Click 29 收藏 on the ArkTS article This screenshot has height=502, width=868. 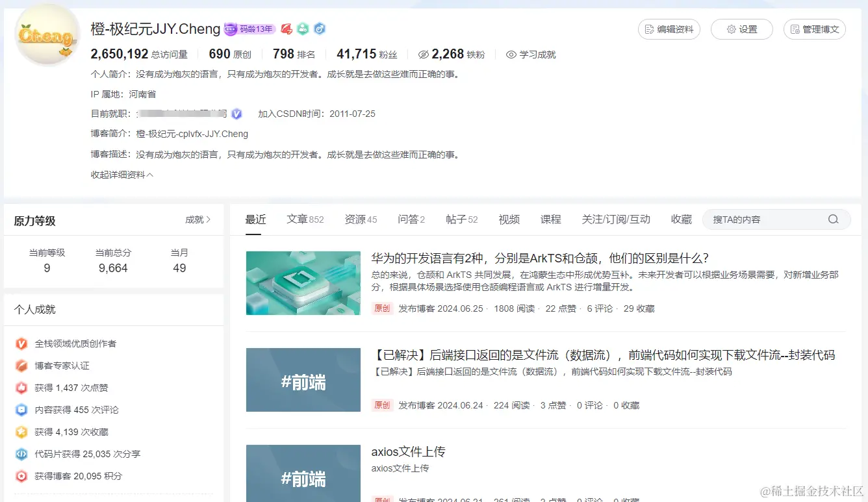click(x=639, y=308)
